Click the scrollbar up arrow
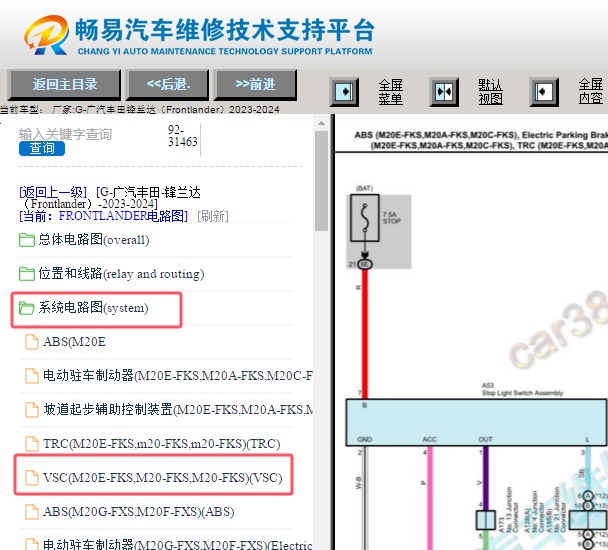This screenshot has height=550, width=608. 321,123
